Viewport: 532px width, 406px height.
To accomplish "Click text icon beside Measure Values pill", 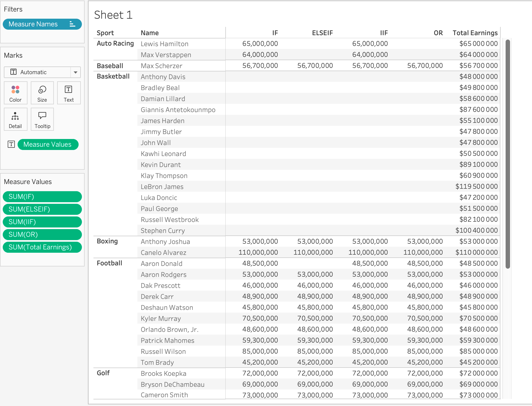I will click(x=11, y=144).
